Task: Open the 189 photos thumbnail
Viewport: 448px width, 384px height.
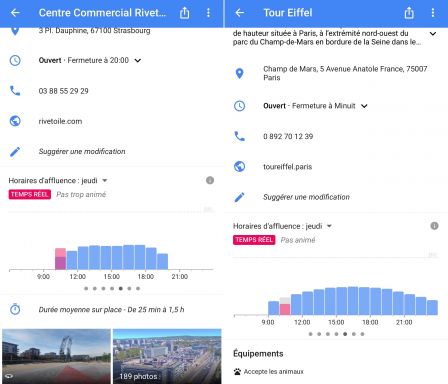Action: tap(167, 356)
